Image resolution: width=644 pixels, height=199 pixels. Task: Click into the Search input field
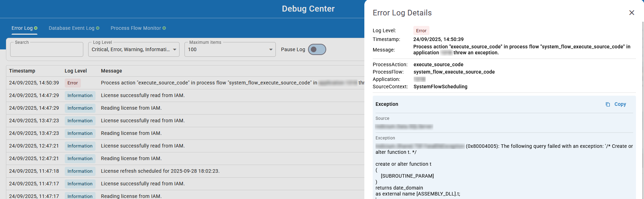coord(47,50)
